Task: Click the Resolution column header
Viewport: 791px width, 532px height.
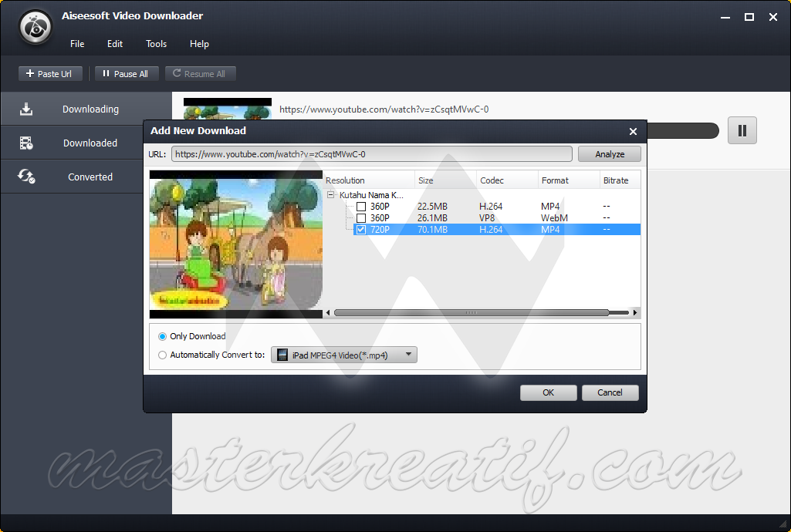Action: [369, 180]
